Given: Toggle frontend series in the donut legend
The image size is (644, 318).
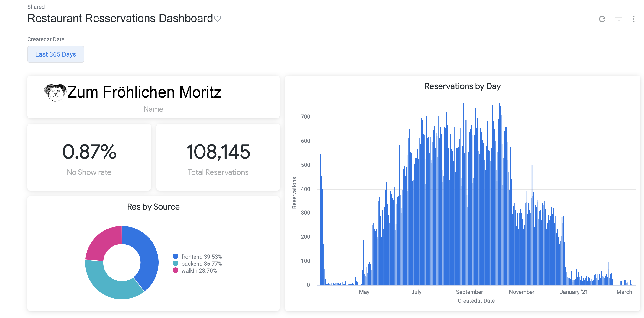Looking at the screenshot, I should click(x=201, y=257).
